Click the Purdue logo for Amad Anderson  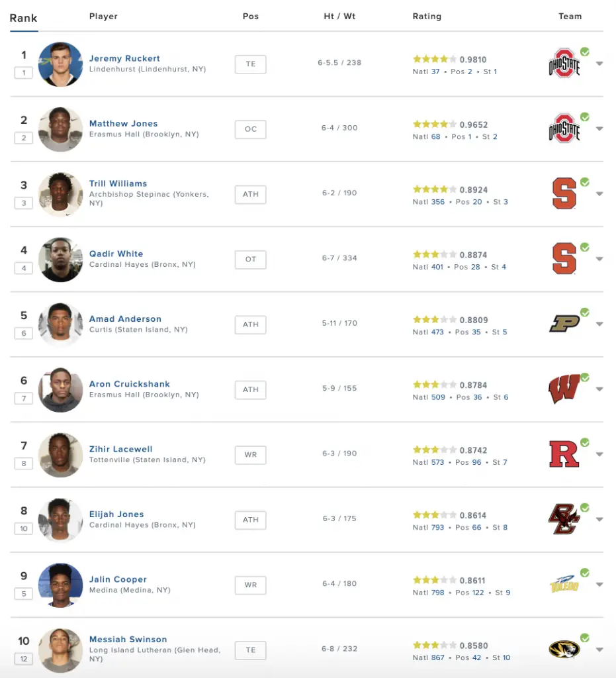564,323
